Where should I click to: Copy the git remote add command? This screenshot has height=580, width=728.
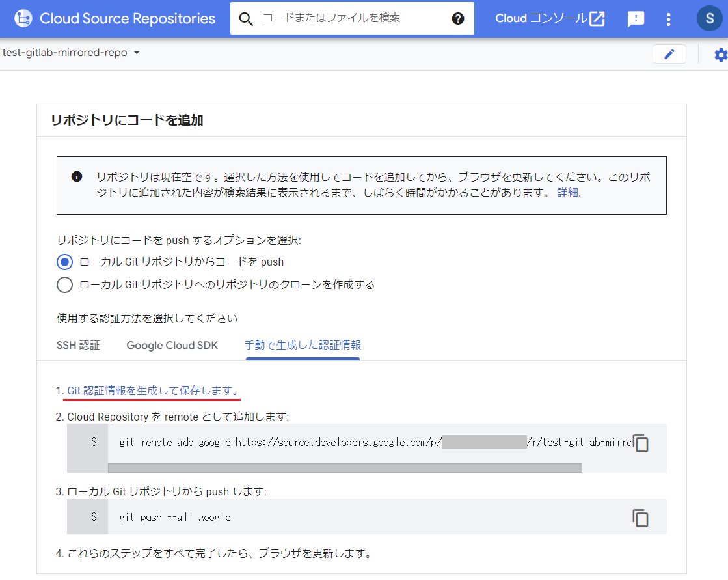click(x=640, y=443)
